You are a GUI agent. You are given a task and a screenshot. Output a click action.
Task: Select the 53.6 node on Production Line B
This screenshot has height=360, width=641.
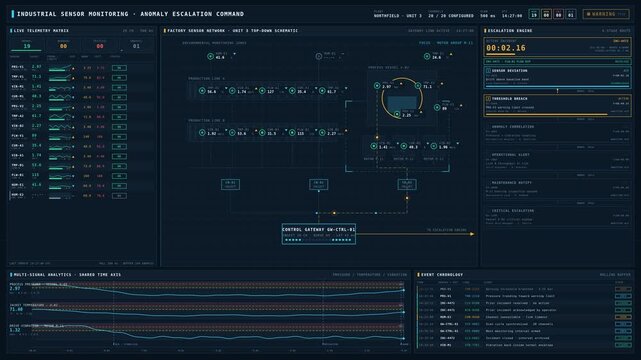pos(232,133)
